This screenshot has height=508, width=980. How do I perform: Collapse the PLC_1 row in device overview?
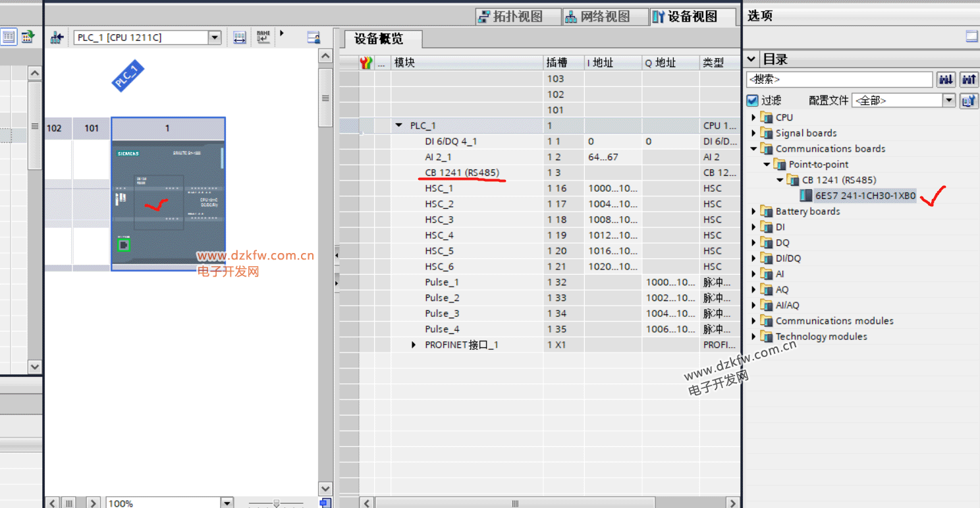point(398,125)
